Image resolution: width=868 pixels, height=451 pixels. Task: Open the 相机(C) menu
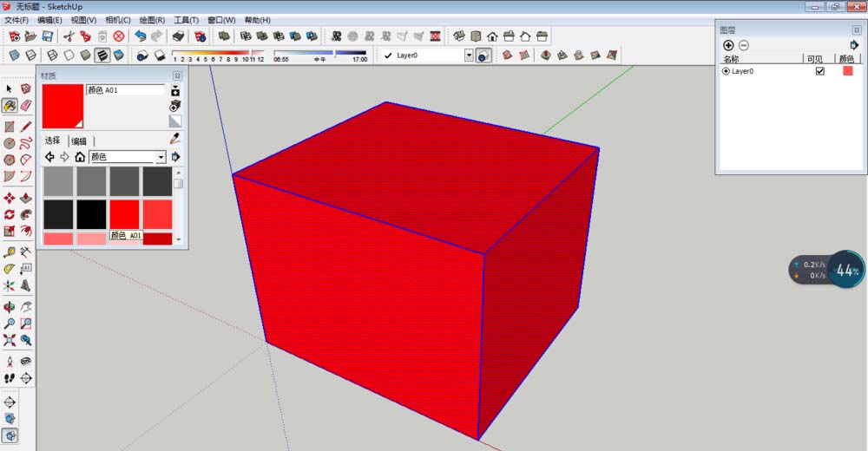pyautogui.click(x=117, y=19)
